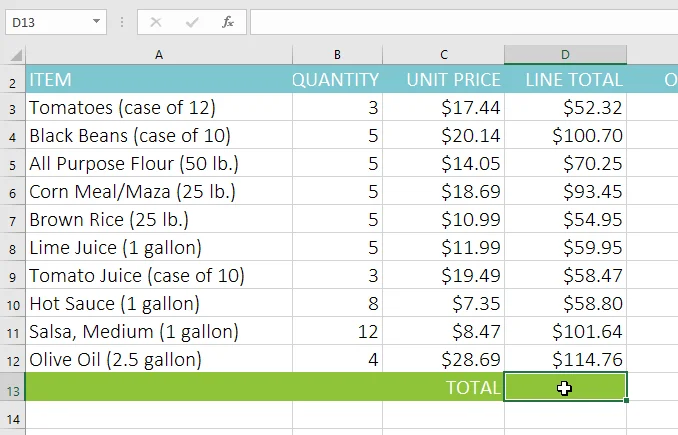Click the ITEM header cell
The width and height of the screenshot is (678, 435).
click(x=159, y=80)
